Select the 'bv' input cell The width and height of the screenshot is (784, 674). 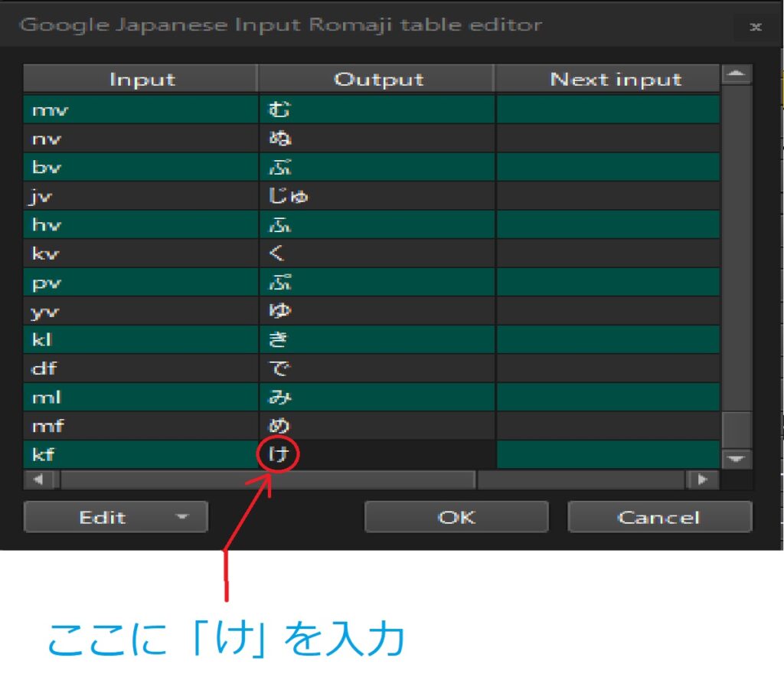(x=141, y=167)
